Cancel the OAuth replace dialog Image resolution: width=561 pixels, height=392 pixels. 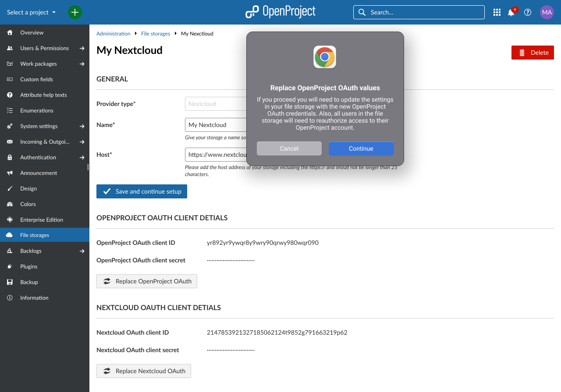[x=289, y=148]
